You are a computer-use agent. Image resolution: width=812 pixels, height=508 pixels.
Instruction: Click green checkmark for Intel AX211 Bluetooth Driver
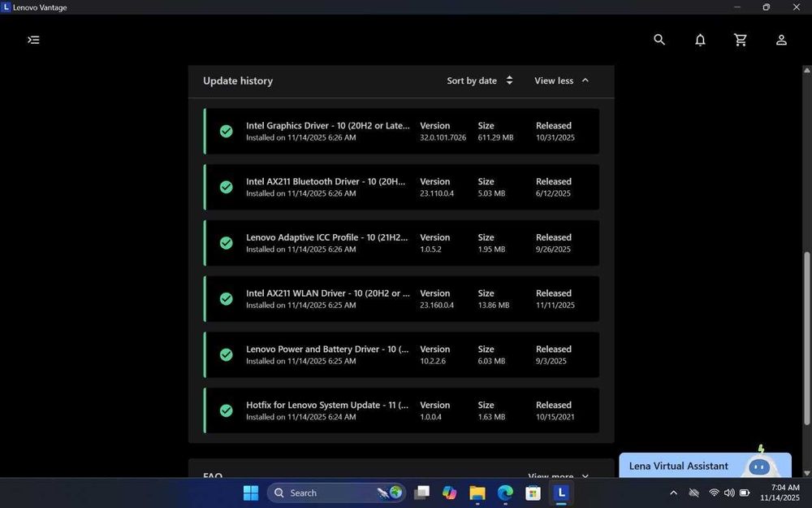click(226, 187)
